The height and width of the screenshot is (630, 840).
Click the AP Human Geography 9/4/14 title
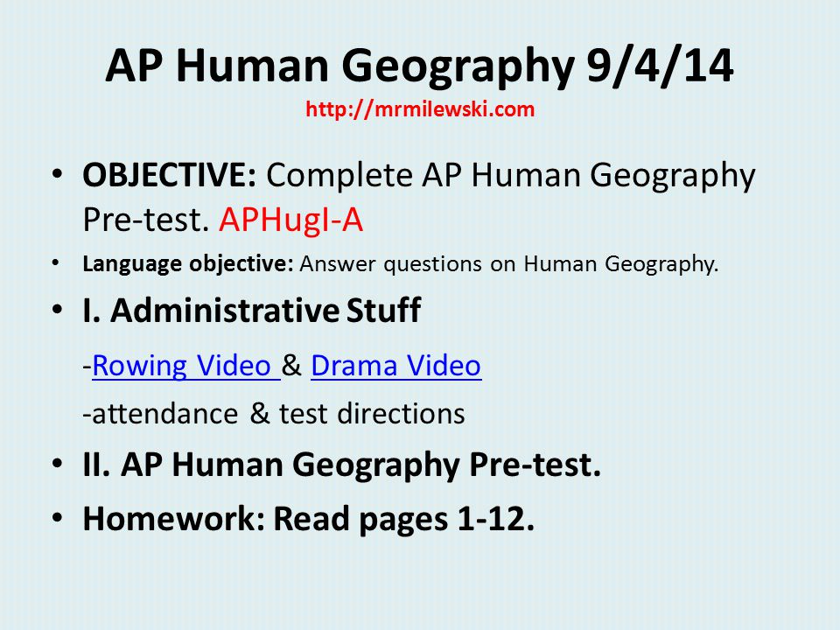419,66
